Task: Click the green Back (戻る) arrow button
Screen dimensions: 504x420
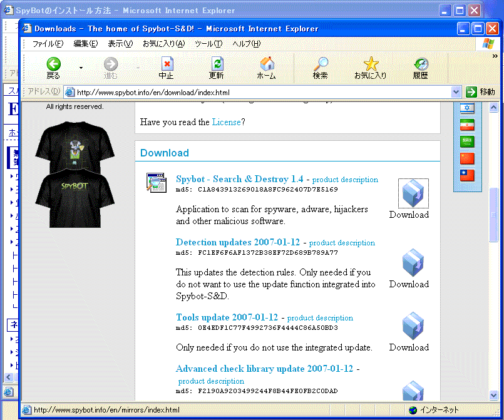Action: pos(53,64)
